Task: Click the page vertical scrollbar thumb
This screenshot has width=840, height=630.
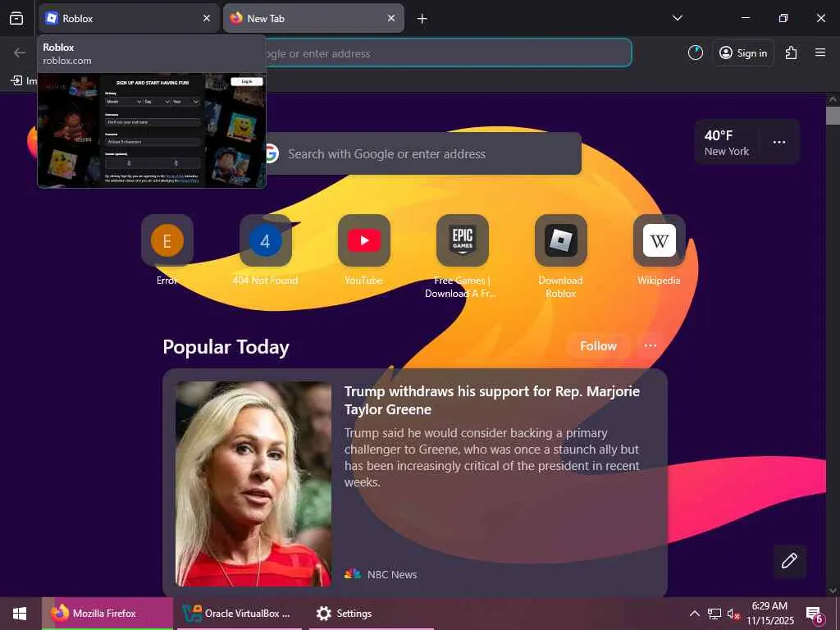Action: tap(833, 115)
